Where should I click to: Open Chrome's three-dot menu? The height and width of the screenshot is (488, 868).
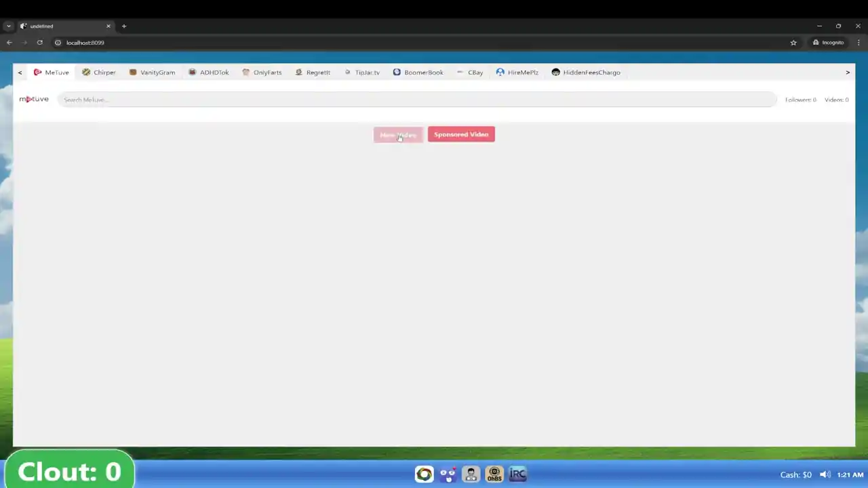pyautogui.click(x=859, y=43)
